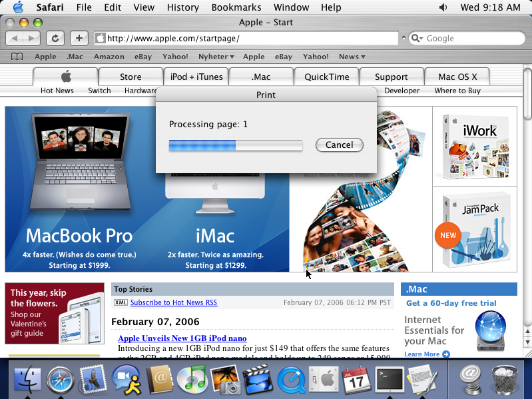
Task: Click the Apple logo tab on the page
Action: [66, 77]
